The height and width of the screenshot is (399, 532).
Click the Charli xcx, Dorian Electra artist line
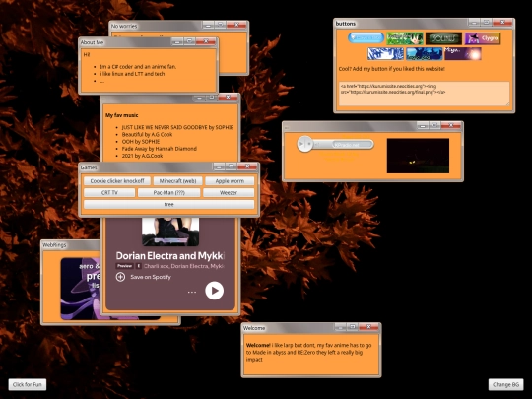coord(184,266)
